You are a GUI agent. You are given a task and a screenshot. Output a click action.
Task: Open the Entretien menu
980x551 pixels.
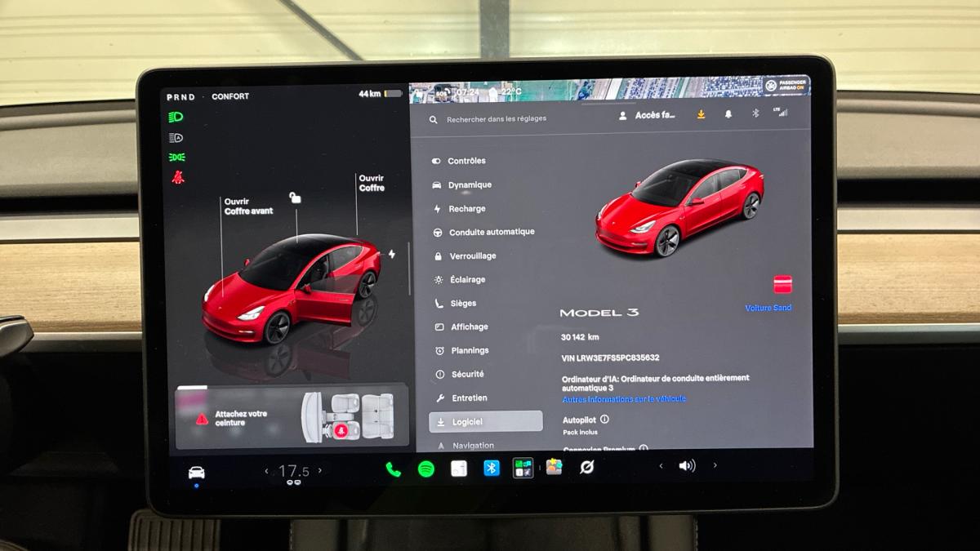tap(460, 398)
